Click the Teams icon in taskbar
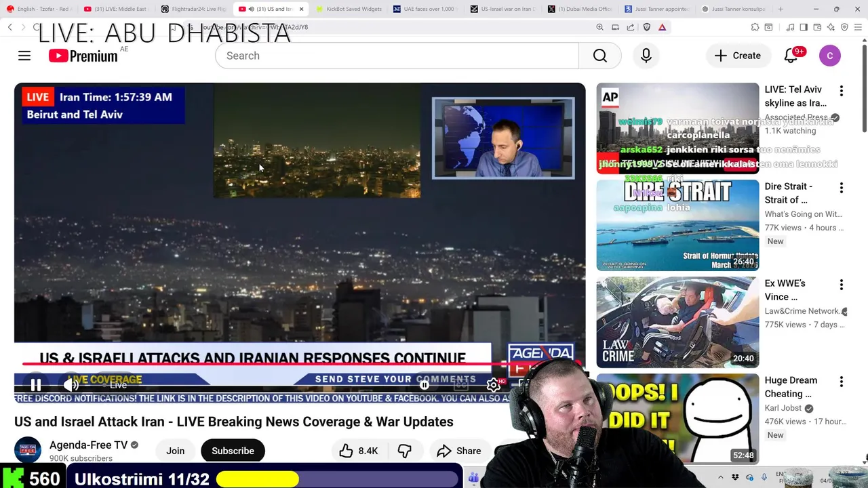 473,477
